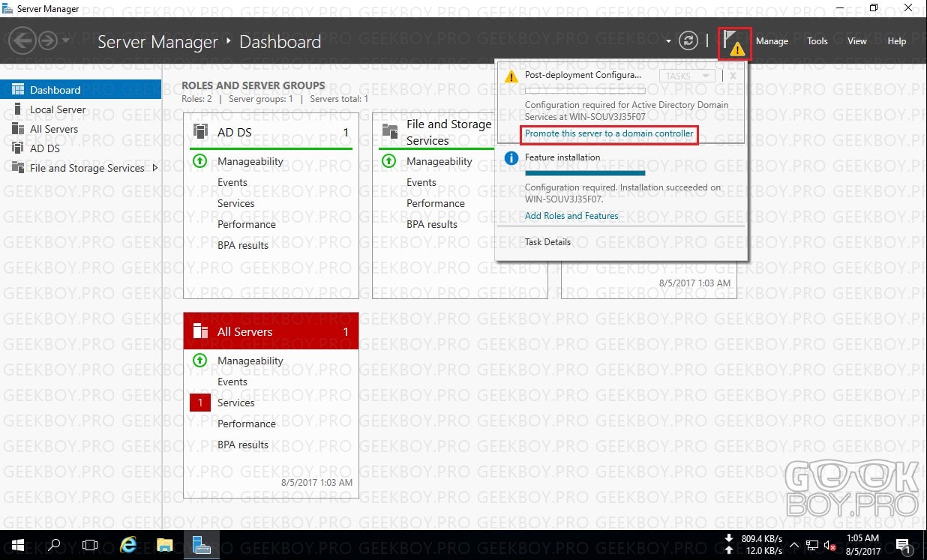Click green Manageability status icon in AD DS tile

pos(200,161)
